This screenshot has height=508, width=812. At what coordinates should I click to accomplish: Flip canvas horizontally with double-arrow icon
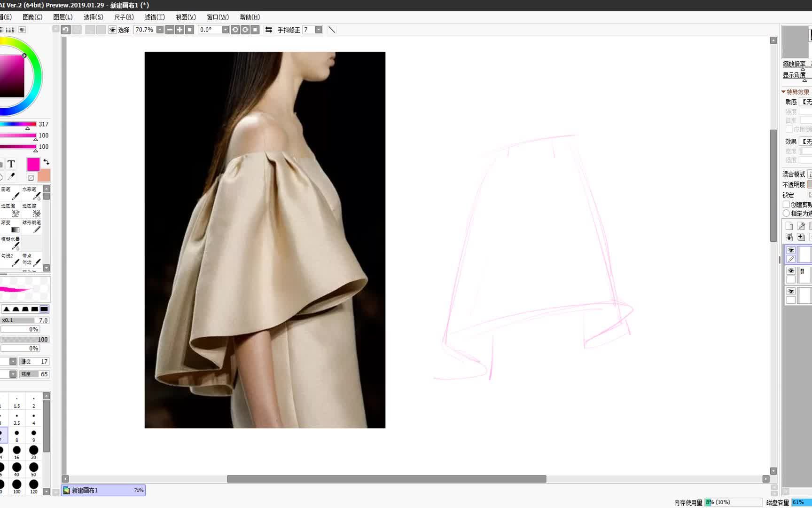click(269, 30)
